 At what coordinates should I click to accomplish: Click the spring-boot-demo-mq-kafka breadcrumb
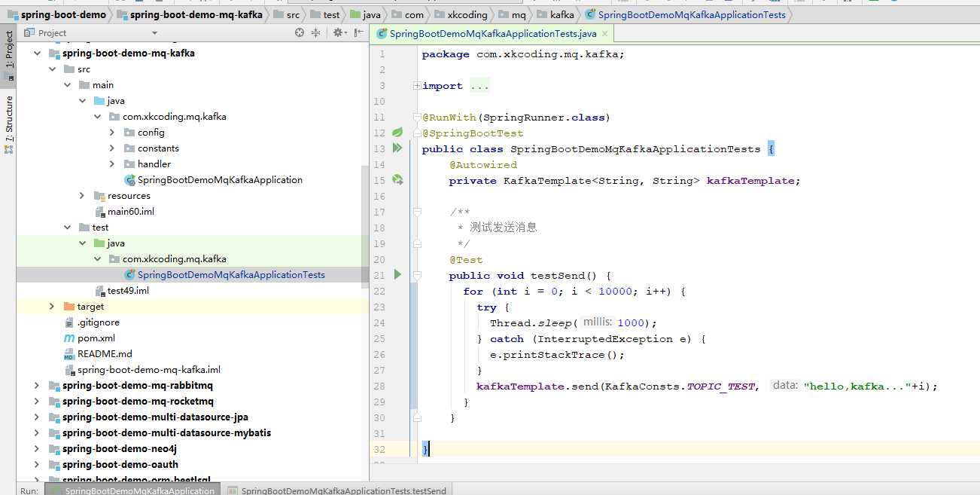[188, 14]
